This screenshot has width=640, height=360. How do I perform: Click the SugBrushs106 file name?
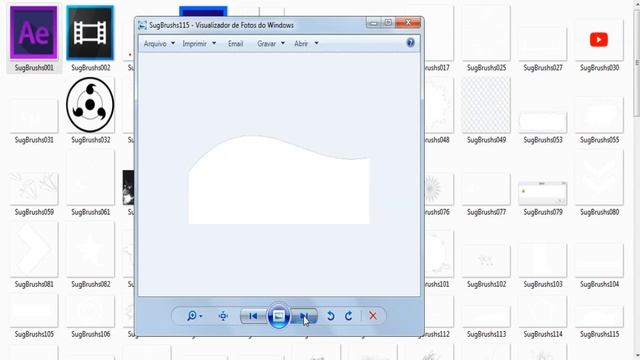pos(90,334)
